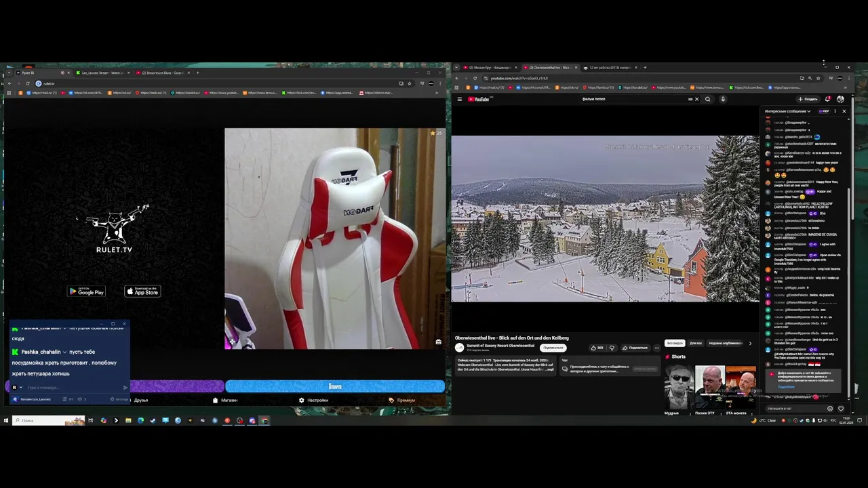Clear the YouTube search field text
The width and height of the screenshot is (868, 488).
pos(696,99)
